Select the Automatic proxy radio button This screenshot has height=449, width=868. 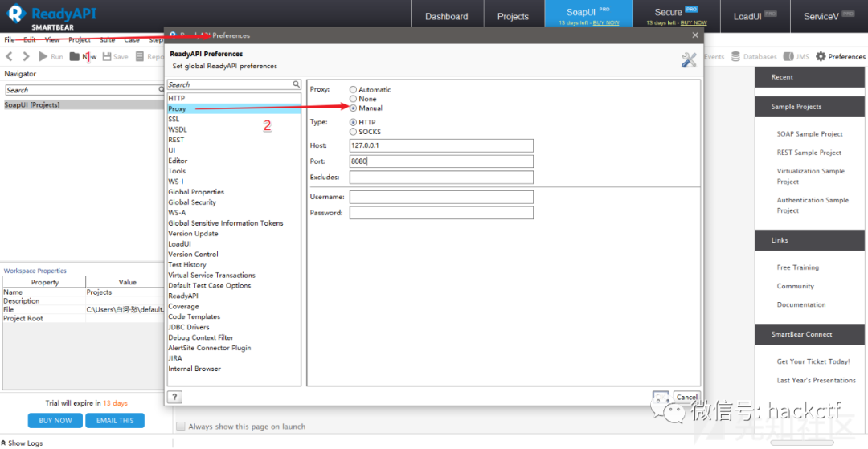tap(353, 90)
